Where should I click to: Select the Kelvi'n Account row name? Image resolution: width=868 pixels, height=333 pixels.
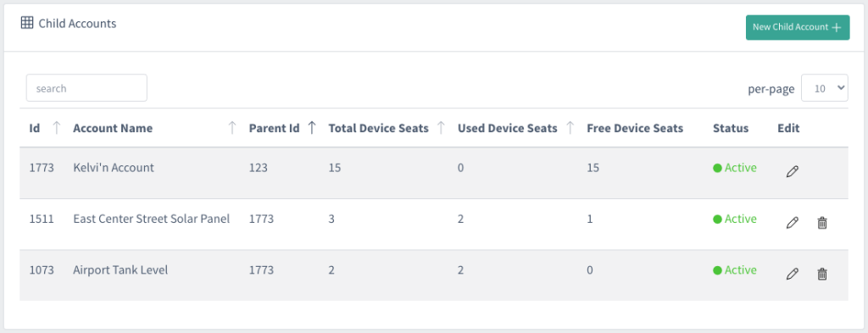114,168
